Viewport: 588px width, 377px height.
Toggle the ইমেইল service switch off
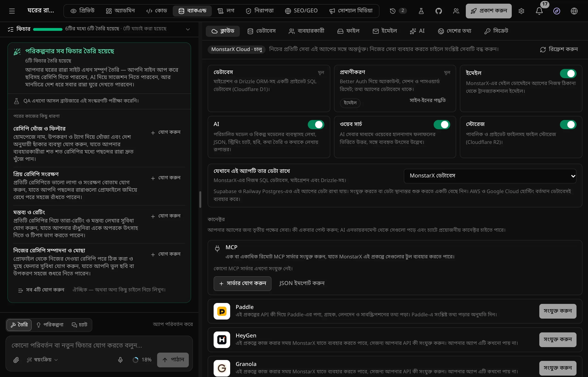click(568, 73)
